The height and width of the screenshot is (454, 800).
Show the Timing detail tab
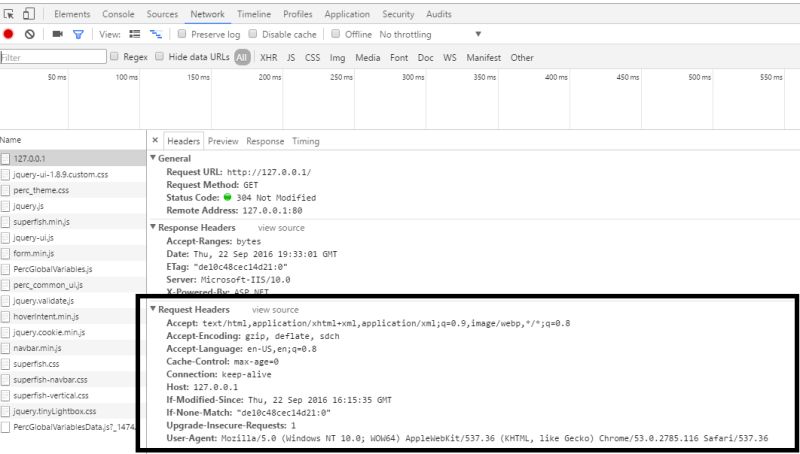click(306, 141)
